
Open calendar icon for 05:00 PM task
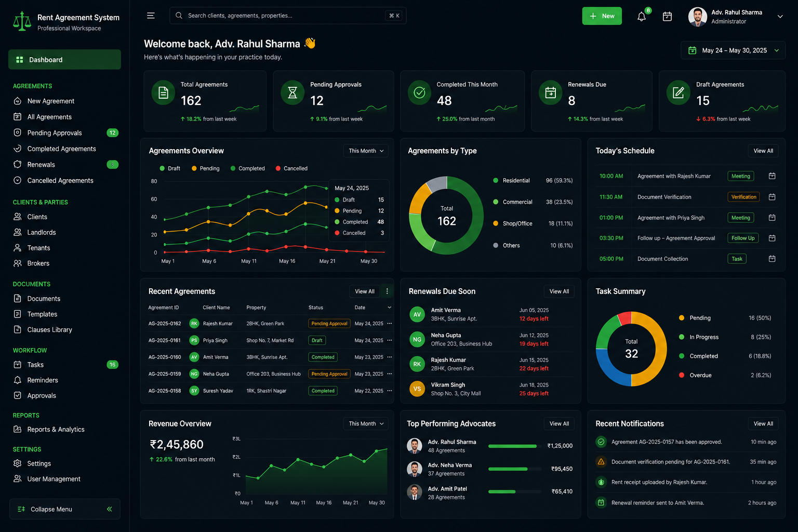(772, 259)
